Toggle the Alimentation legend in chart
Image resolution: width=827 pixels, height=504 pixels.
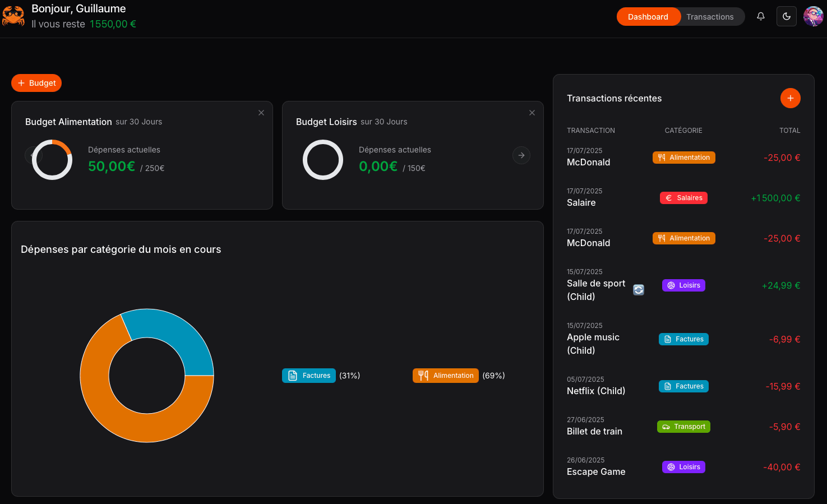446,376
